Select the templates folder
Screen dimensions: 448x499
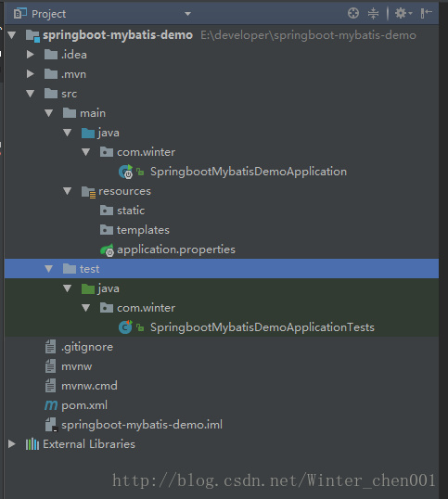(x=134, y=230)
